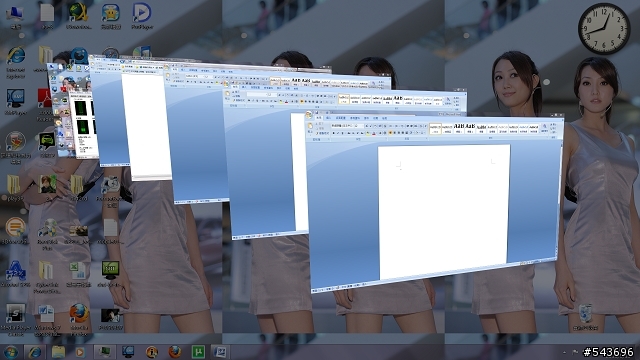The image size is (640, 360).
Task: Open the green-screen monitor desktop shortcut
Action: click(110, 273)
